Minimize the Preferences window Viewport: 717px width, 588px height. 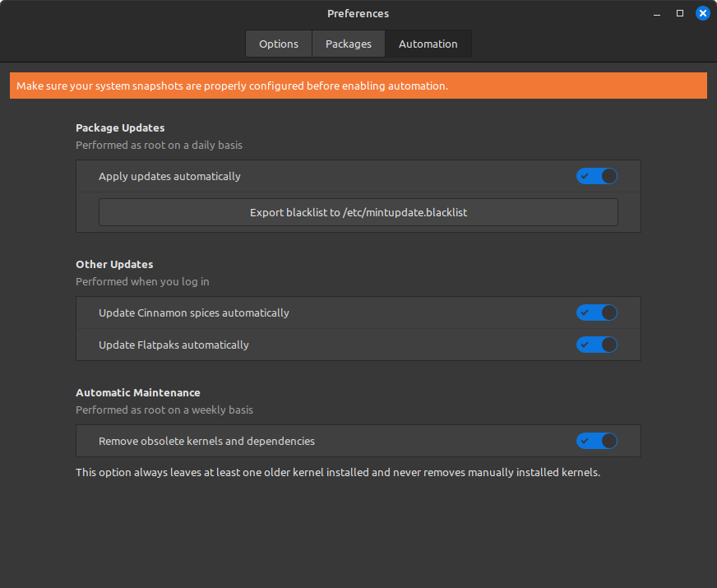point(657,14)
